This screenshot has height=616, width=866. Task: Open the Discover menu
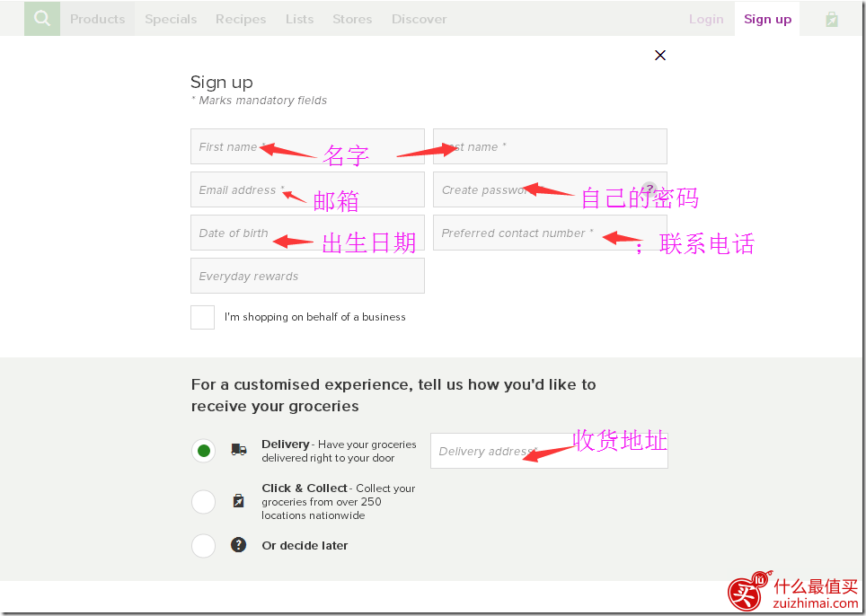pyautogui.click(x=420, y=19)
